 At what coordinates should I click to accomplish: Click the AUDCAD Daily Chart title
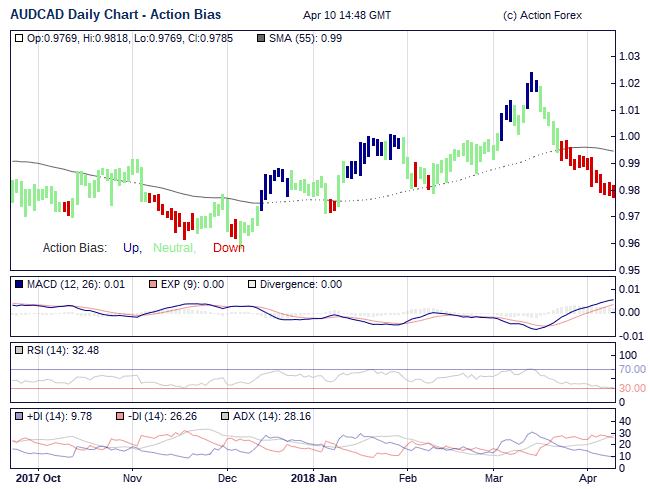click(x=116, y=15)
